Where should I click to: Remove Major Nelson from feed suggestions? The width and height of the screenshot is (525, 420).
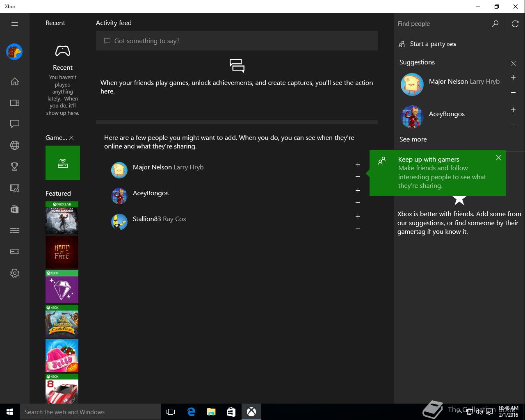(358, 176)
